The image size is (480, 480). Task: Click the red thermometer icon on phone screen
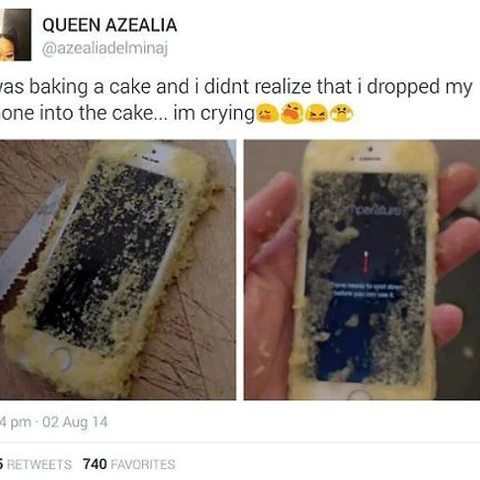[366, 262]
